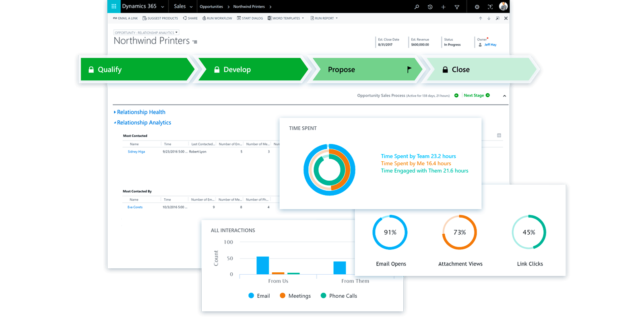Open the Eva Corets contact link
The width and height of the screenshot is (644, 325).
(x=135, y=207)
